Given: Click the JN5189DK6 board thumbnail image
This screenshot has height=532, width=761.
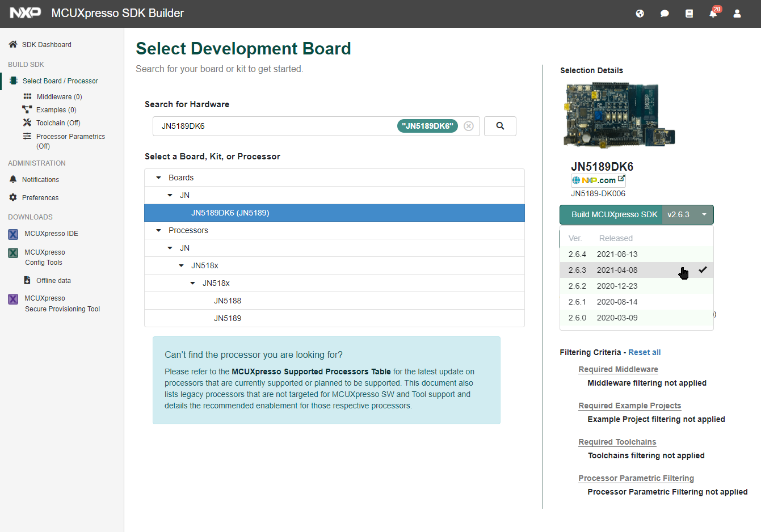Looking at the screenshot, I should pos(619,115).
